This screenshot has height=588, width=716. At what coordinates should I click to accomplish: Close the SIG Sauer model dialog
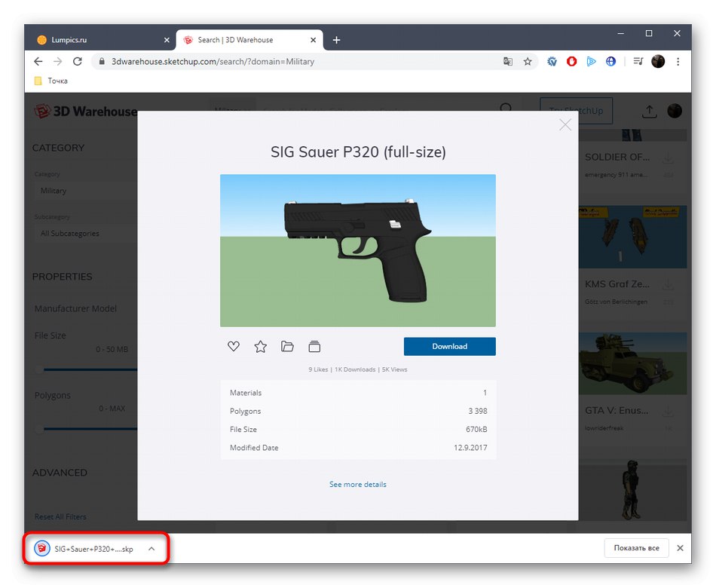[565, 124]
